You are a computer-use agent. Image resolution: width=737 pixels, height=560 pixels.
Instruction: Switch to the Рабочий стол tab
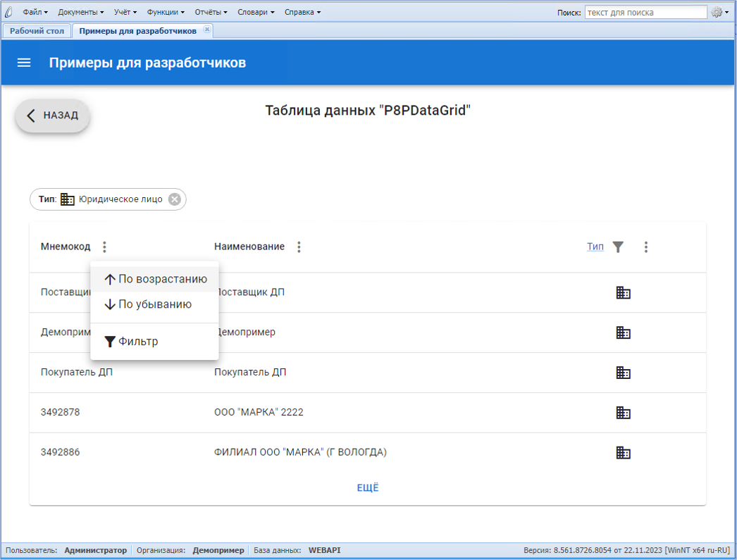[x=37, y=31]
